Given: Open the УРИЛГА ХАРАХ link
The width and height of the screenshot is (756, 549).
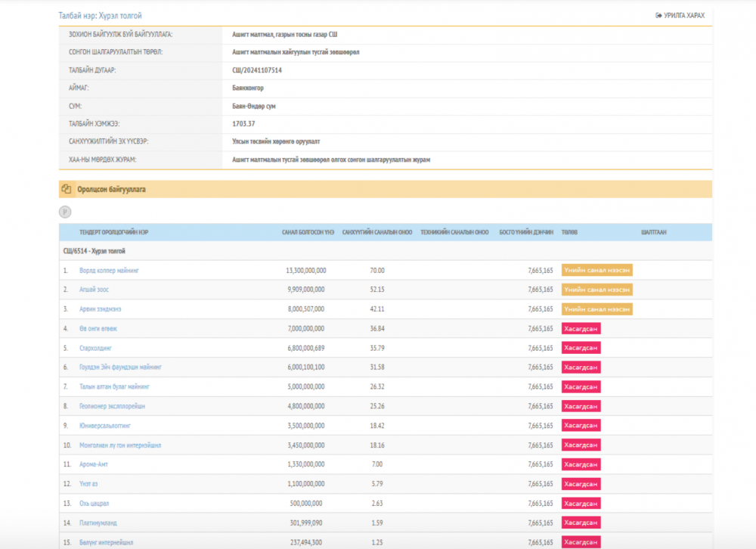Looking at the screenshot, I should (x=683, y=15).
